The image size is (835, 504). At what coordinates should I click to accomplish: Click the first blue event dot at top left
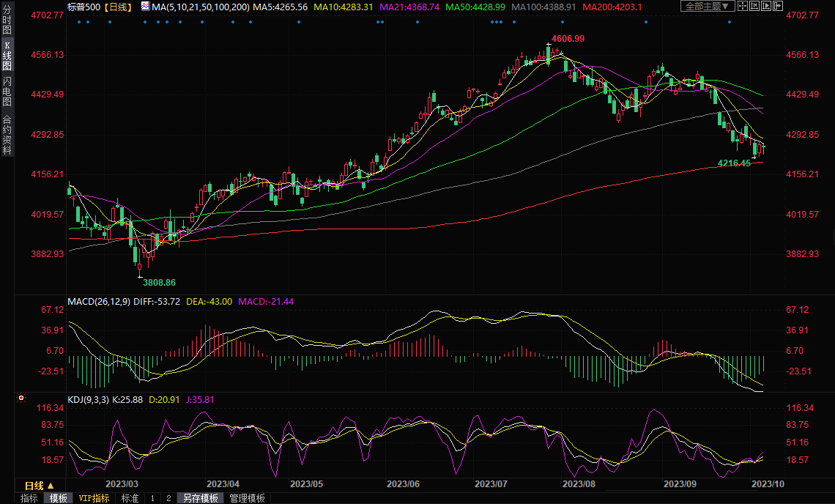79,21
